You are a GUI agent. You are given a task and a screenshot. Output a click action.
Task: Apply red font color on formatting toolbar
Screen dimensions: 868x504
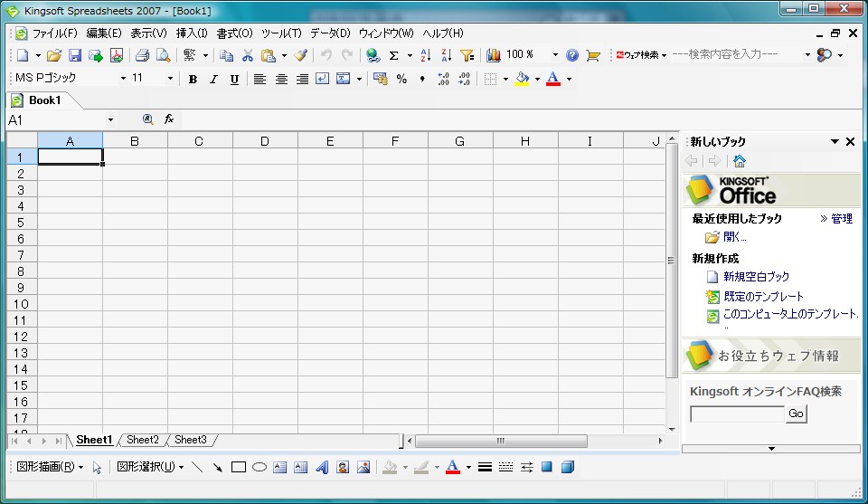click(553, 79)
